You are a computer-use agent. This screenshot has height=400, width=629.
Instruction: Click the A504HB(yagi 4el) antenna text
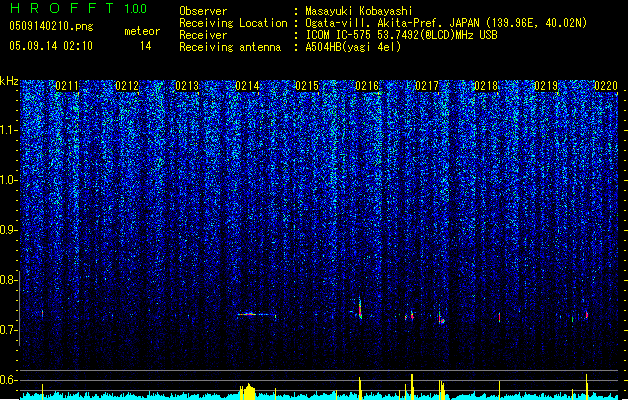[353, 47]
